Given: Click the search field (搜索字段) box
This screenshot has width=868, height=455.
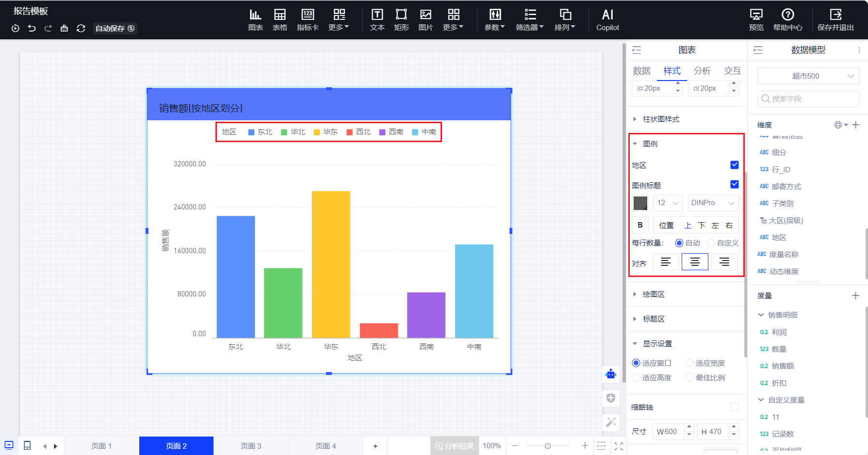Looking at the screenshot, I should point(808,98).
